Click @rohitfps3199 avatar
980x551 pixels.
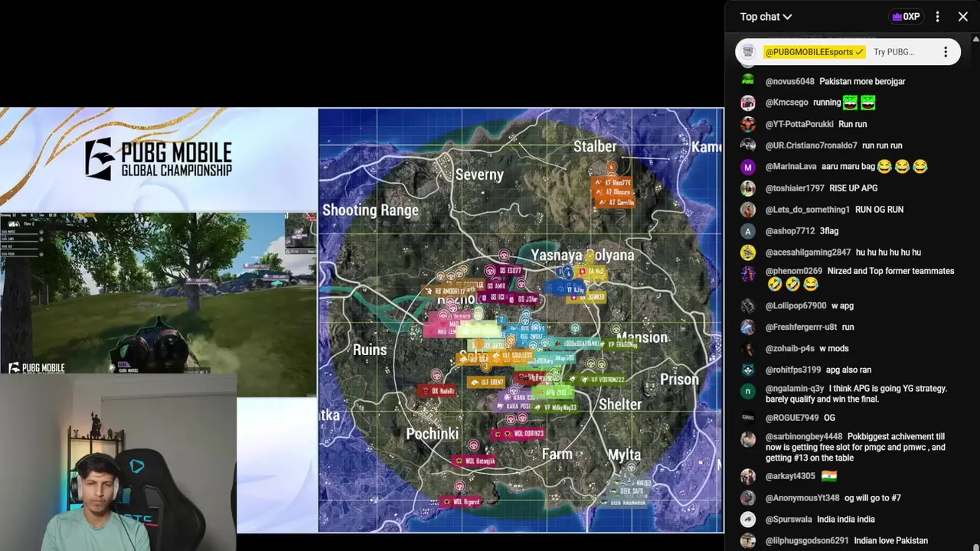pyautogui.click(x=748, y=370)
